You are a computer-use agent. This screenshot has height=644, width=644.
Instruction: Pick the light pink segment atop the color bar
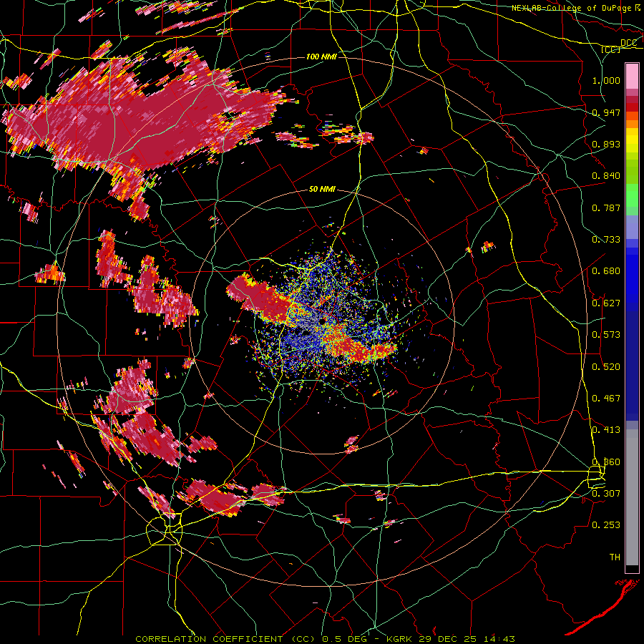pos(632,77)
